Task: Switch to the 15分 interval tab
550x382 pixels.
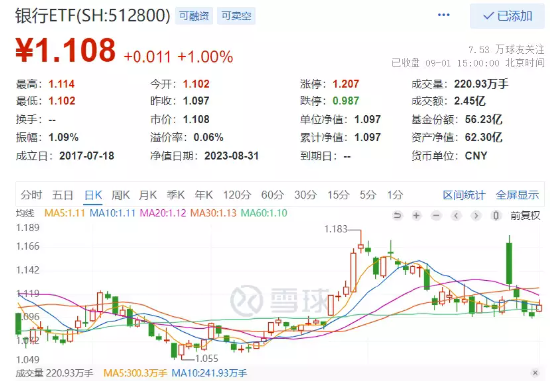Action: click(338, 195)
